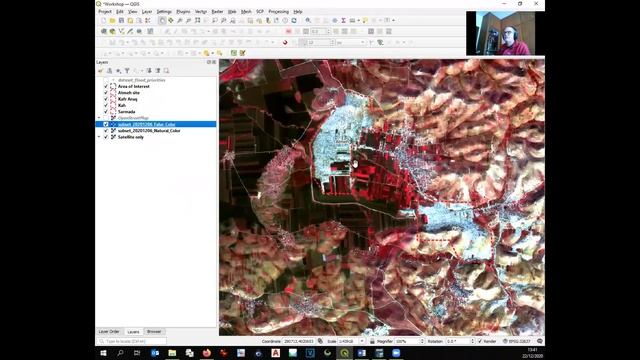Open the Select Features tool dropdown arrow
640x360 pixels.
point(213,53)
